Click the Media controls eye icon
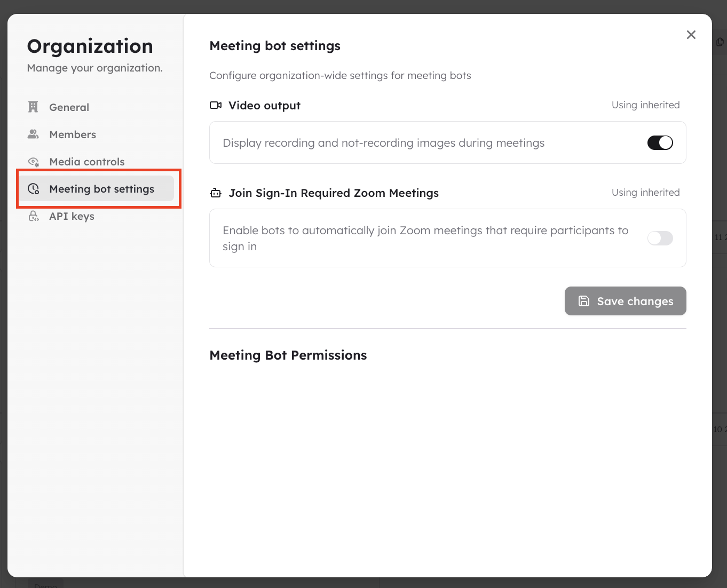The image size is (727, 588). click(34, 162)
